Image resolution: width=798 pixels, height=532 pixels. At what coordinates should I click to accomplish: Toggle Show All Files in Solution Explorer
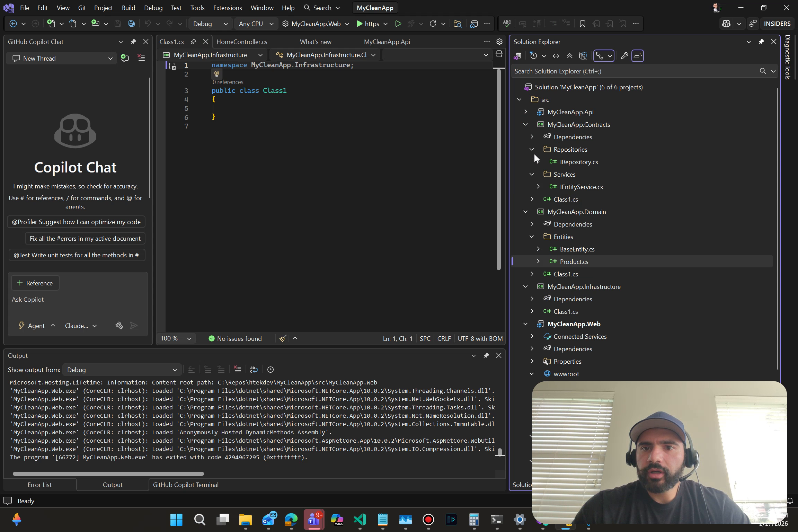(x=583, y=56)
